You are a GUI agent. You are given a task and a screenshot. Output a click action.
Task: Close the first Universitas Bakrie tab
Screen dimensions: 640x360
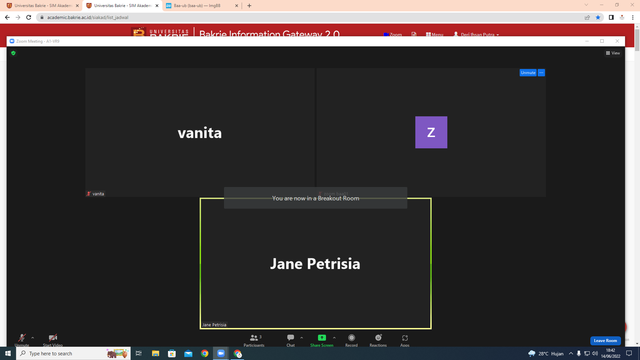tap(77, 6)
